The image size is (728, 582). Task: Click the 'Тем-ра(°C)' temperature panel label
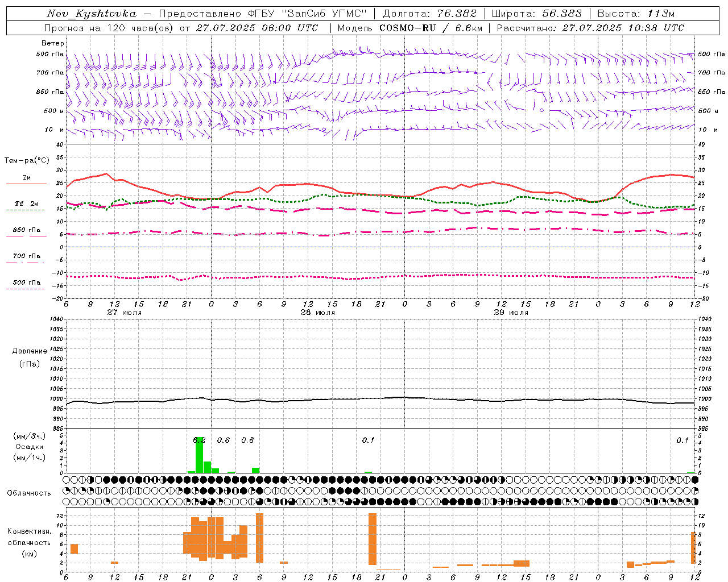(x=27, y=161)
